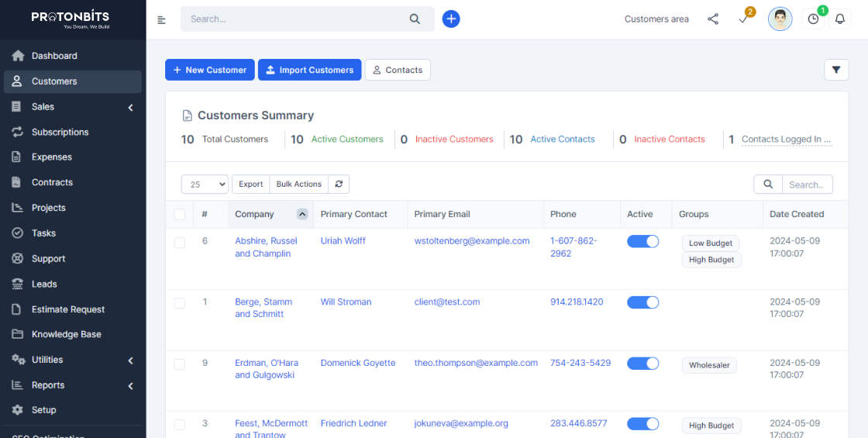Click the top global search field
The height and width of the screenshot is (438, 868).
[298, 19]
